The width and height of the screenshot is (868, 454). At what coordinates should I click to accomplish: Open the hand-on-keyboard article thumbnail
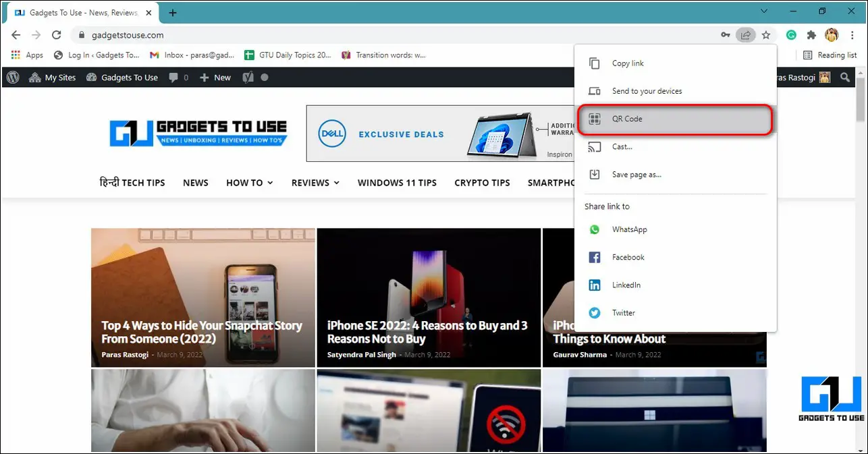point(203,411)
